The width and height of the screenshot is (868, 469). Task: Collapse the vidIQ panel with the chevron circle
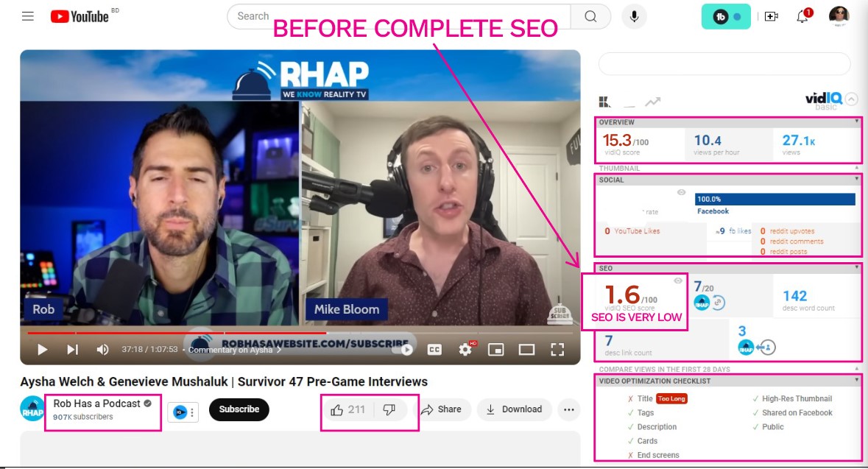(851, 99)
